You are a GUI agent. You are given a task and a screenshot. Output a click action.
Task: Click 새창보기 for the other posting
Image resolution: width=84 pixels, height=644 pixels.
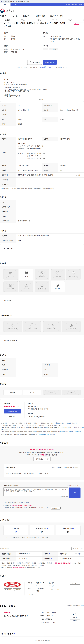(x=75, y=621)
